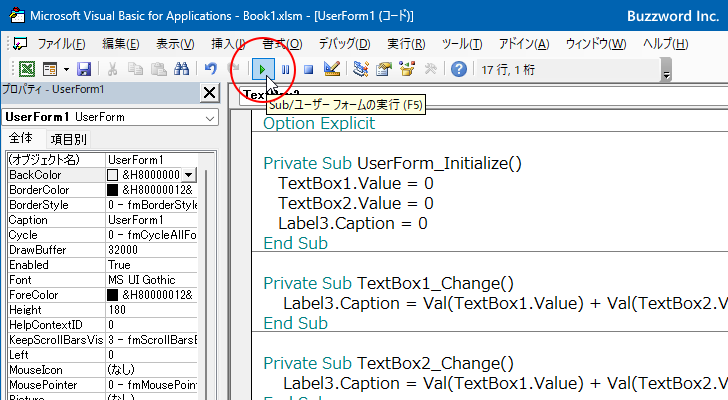Expand the BackColor property dropdown arrow
The image size is (728, 400).
click(x=189, y=175)
